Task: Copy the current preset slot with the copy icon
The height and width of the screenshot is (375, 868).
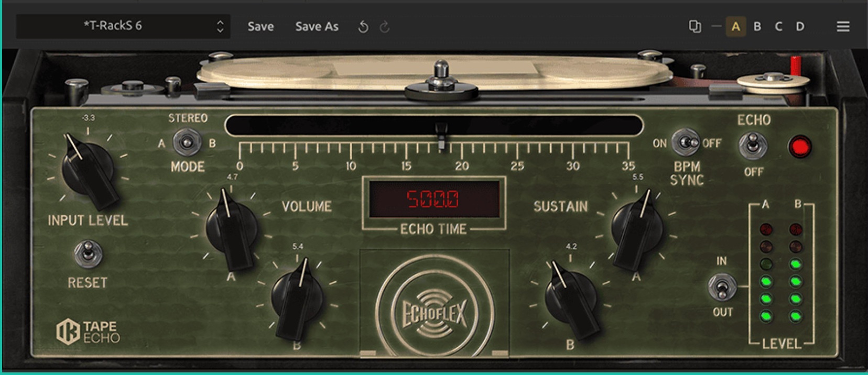Action: pyautogui.click(x=695, y=26)
